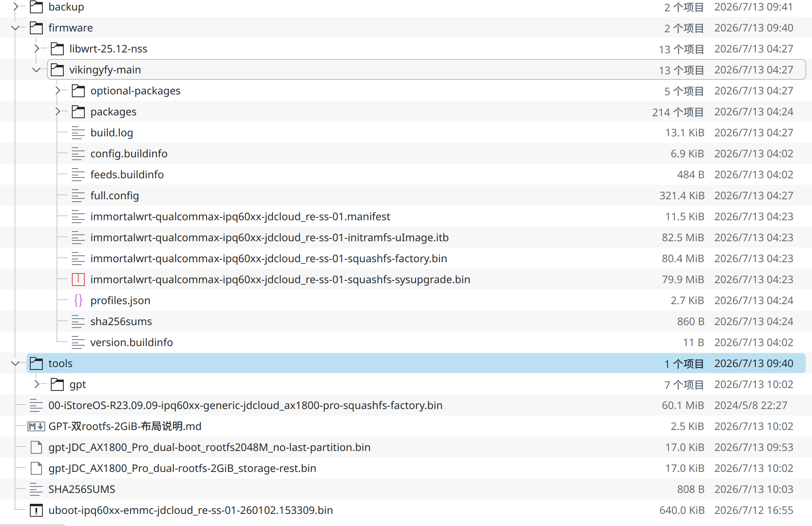
Task: Click the build.log text file icon
Action: coord(78,133)
